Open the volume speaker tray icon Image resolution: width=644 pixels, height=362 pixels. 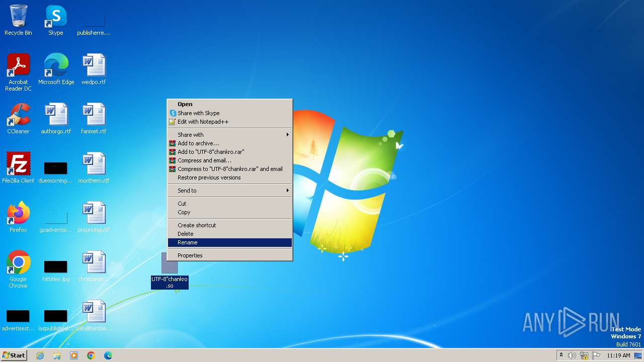pos(572,355)
